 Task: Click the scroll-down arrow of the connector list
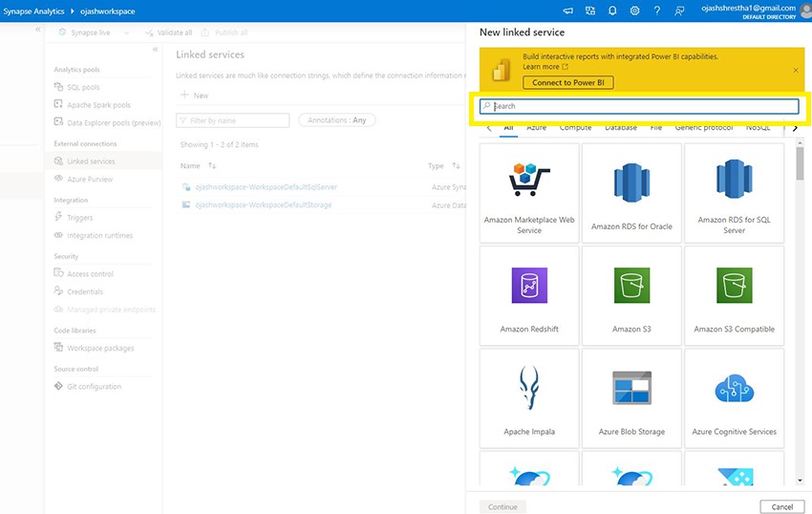(x=801, y=481)
